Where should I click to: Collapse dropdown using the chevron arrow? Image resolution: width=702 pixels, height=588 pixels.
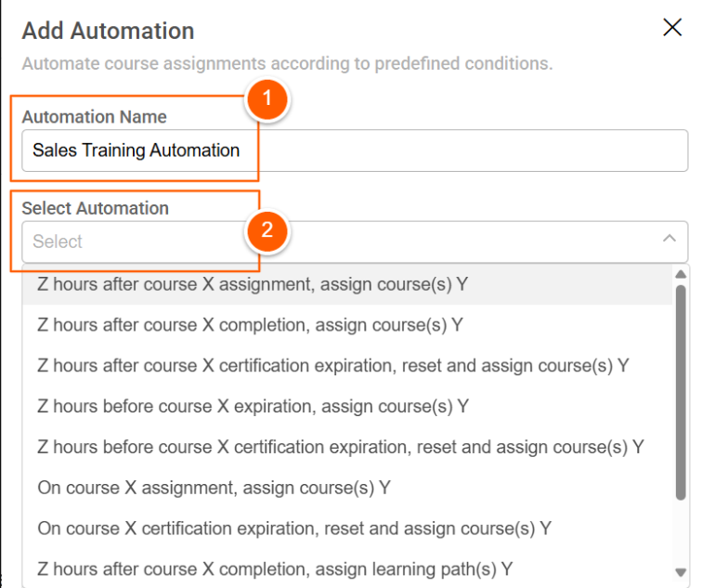(x=669, y=238)
